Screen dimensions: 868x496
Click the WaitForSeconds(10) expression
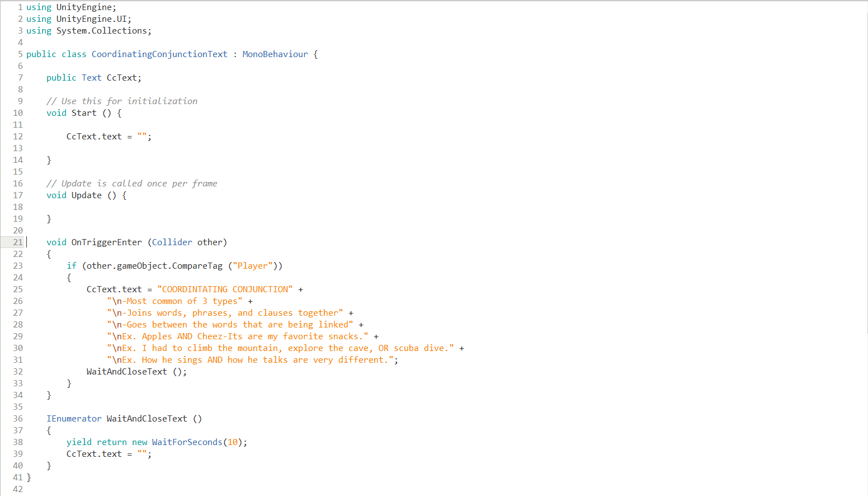[x=197, y=442]
